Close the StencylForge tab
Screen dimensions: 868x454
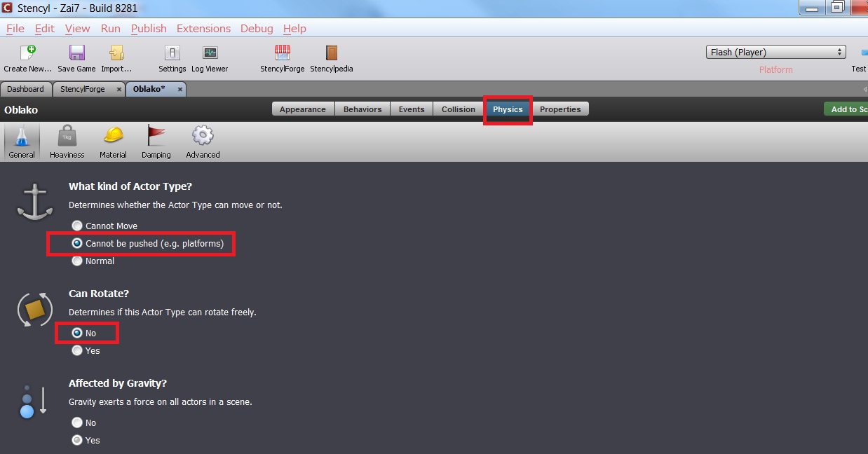click(x=118, y=89)
